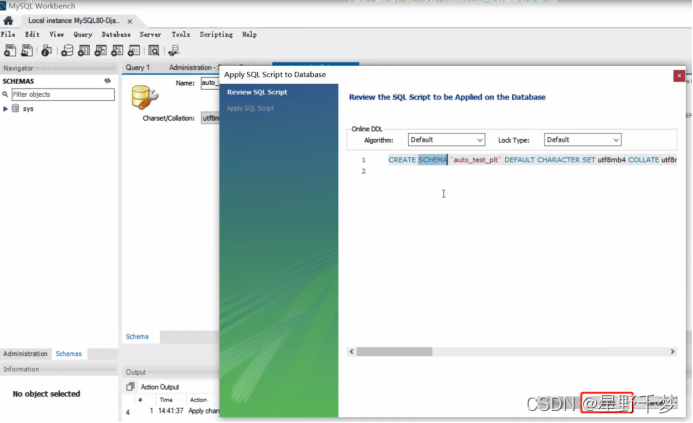Click the schema Name input field
693x423 pixels.
pos(210,83)
